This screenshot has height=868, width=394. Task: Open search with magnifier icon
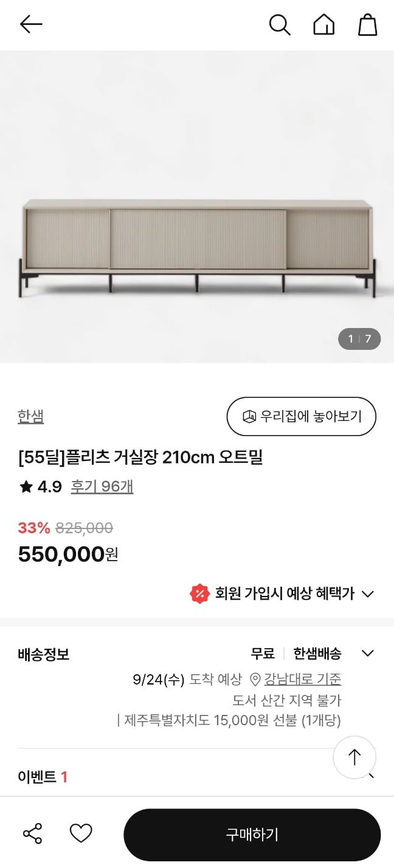[280, 25]
